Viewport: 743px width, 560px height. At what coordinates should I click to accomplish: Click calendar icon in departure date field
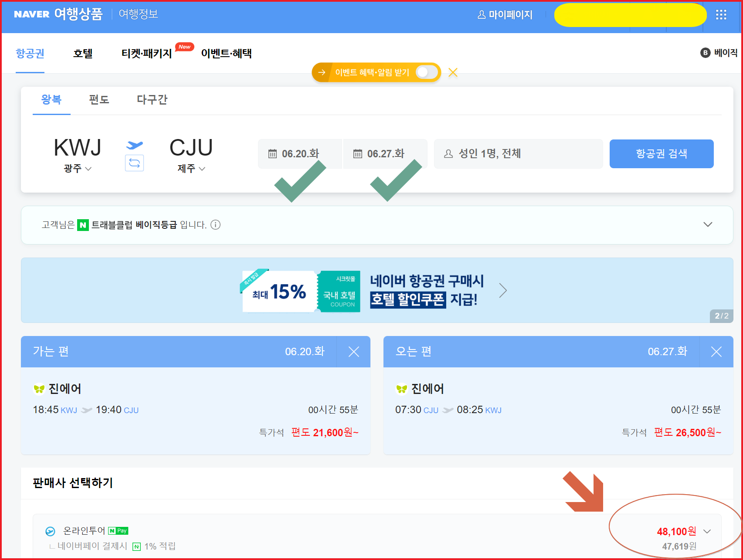[272, 154]
